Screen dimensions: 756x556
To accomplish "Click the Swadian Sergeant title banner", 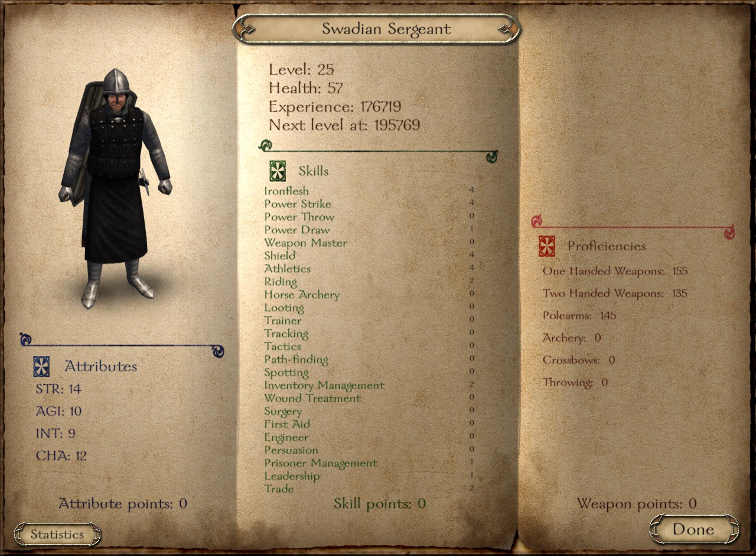I will [x=376, y=29].
